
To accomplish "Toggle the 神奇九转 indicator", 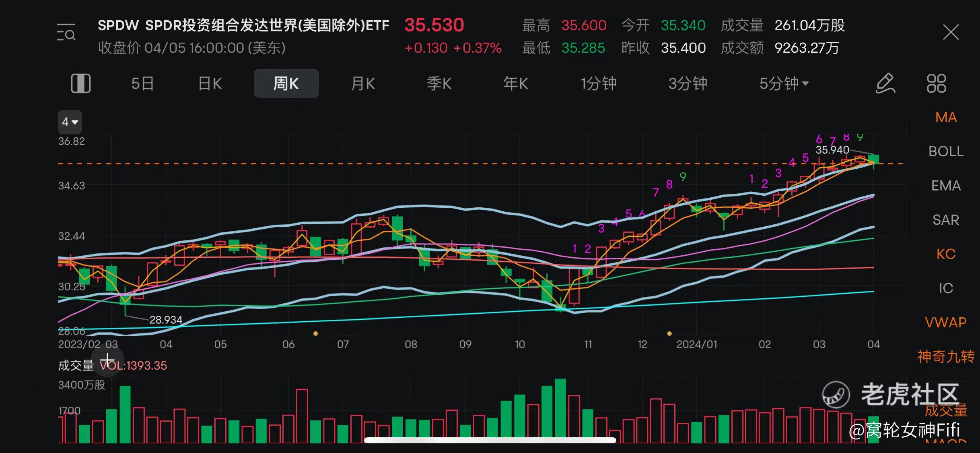I will 946,357.
